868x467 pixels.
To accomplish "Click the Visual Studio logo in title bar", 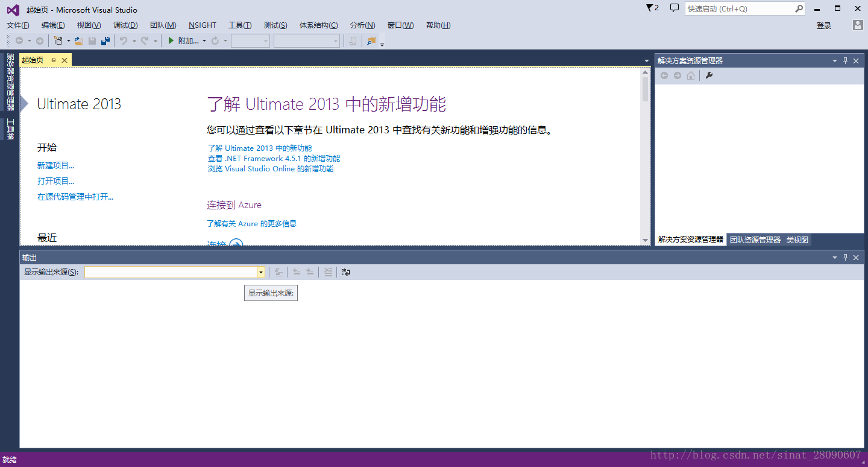I will (12, 9).
